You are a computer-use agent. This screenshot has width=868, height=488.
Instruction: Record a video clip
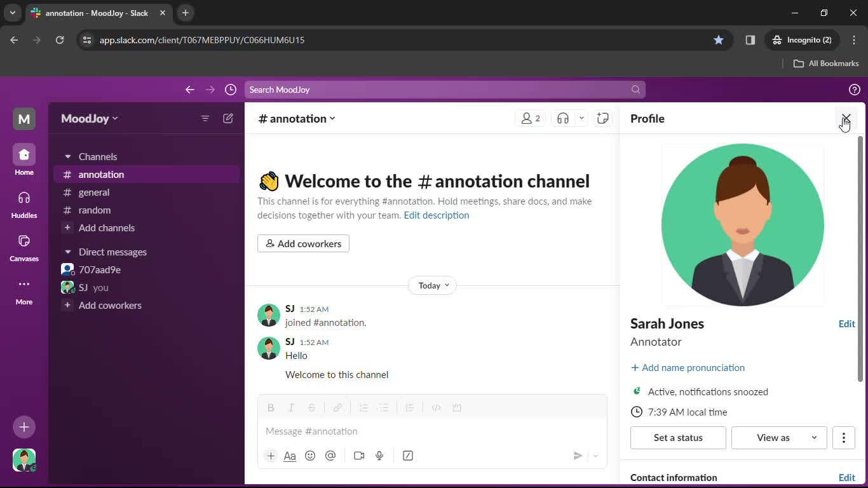(359, 456)
